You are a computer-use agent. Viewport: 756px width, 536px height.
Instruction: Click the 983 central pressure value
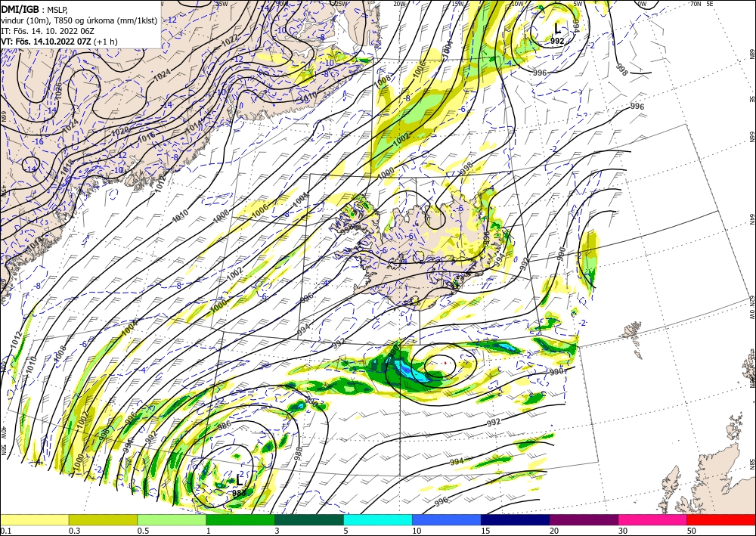(x=239, y=493)
